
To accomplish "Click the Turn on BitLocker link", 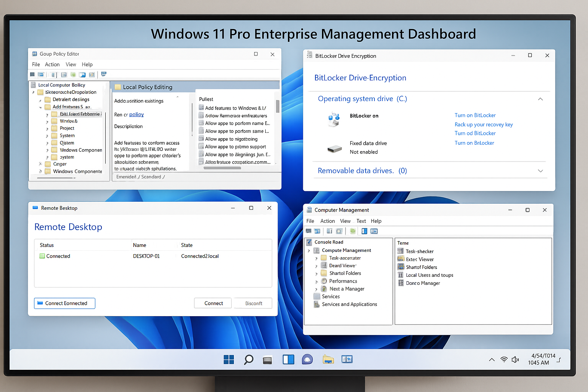I will pyautogui.click(x=475, y=115).
